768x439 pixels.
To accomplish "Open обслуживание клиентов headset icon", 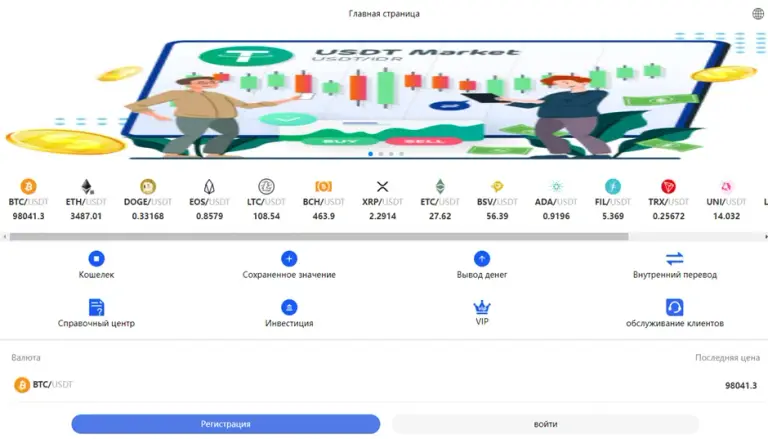I will 674,307.
